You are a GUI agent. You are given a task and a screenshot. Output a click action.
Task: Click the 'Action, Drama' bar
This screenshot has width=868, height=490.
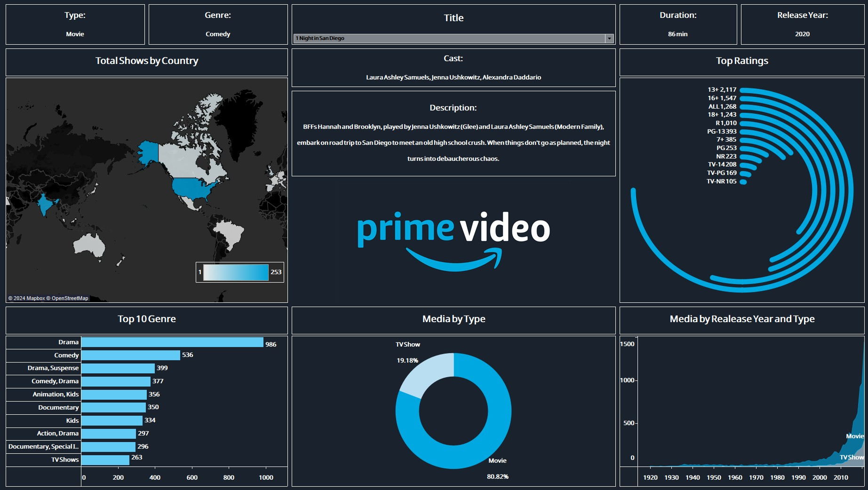coord(109,434)
